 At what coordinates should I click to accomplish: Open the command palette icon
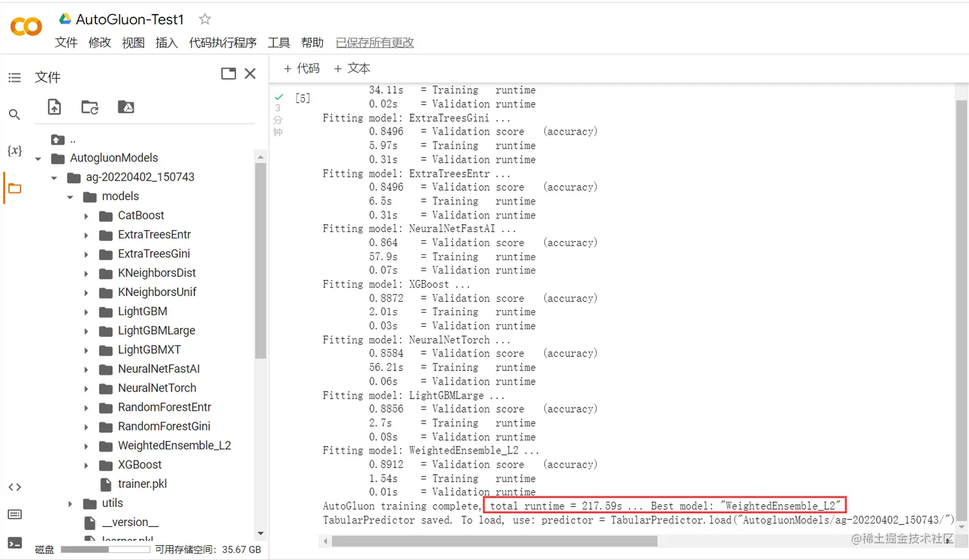click(x=14, y=515)
